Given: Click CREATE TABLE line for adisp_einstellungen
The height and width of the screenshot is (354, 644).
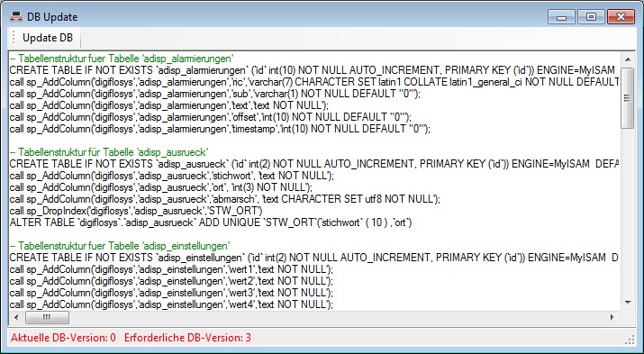Looking at the screenshot, I should point(314,258).
